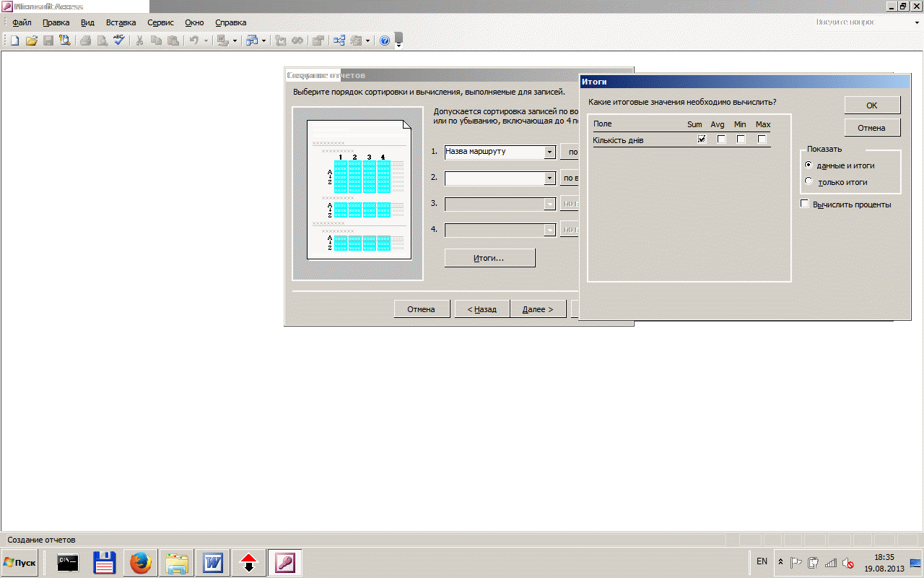Viewport: 924px width, 578px height.
Task: Expand the Назва маршруту sort field dropdown
Action: tap(549, 152)
